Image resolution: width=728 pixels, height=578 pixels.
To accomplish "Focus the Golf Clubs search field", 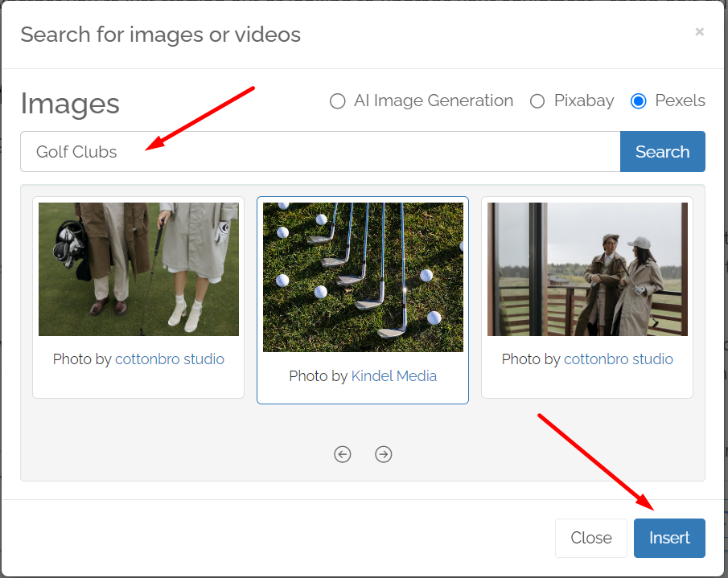I will point(320,152).
